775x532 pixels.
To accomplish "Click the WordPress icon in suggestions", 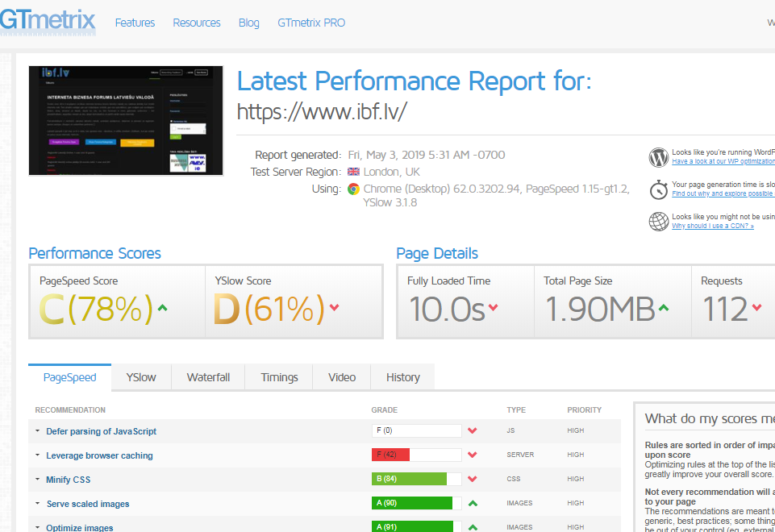I will [x=659, y=156].
